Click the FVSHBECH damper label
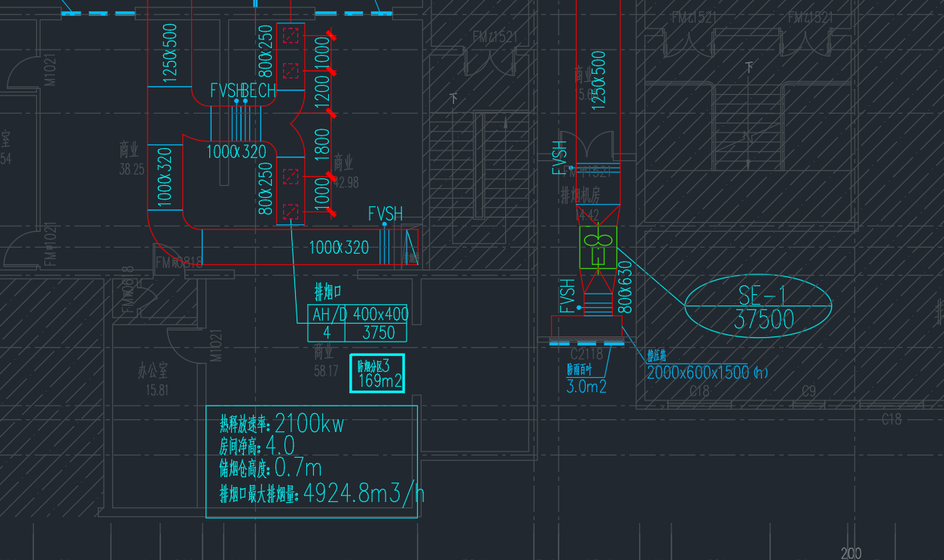The height and width of the screenshot is (560, 944). point(242,91)
